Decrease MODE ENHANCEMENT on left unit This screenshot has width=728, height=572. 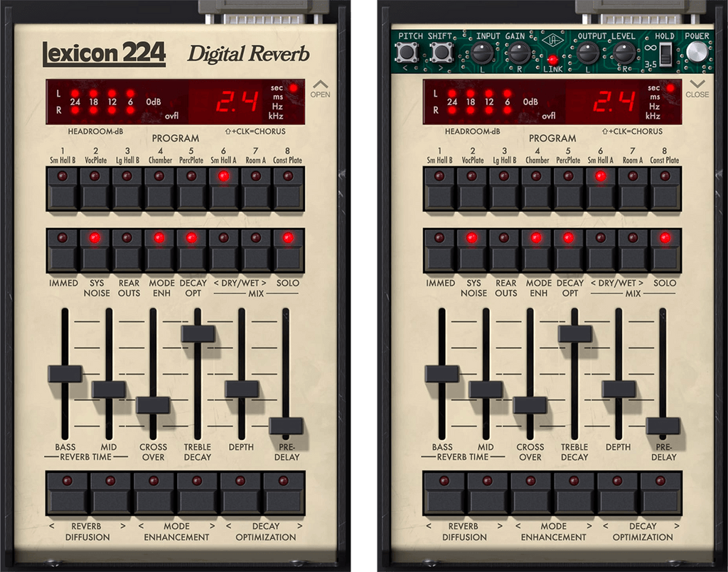(x=154, y=493)
